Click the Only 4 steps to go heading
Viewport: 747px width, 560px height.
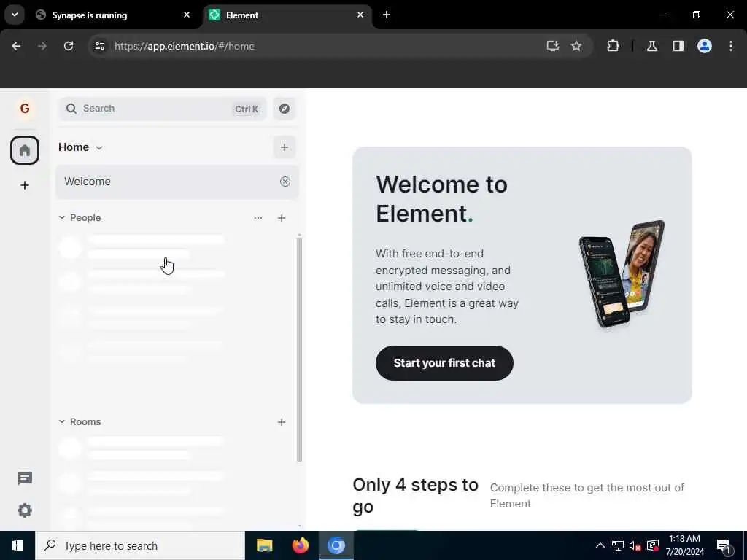(x=415, y=495)
